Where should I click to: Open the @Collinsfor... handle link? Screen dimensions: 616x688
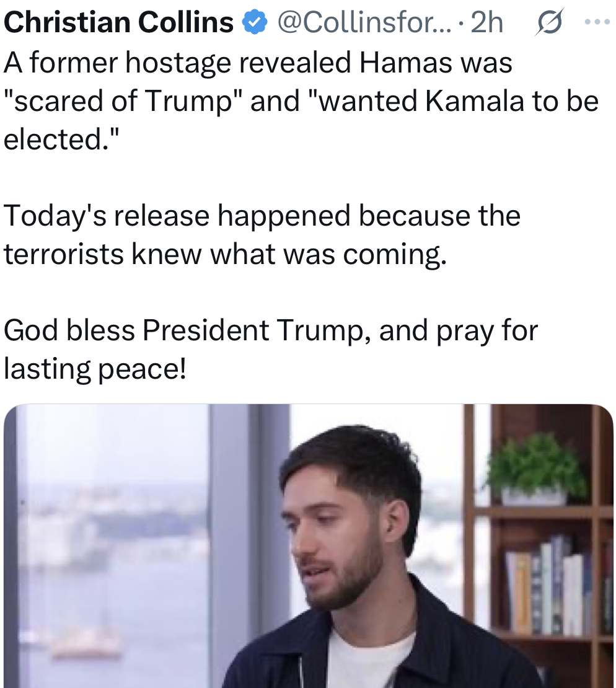[364, 22]
